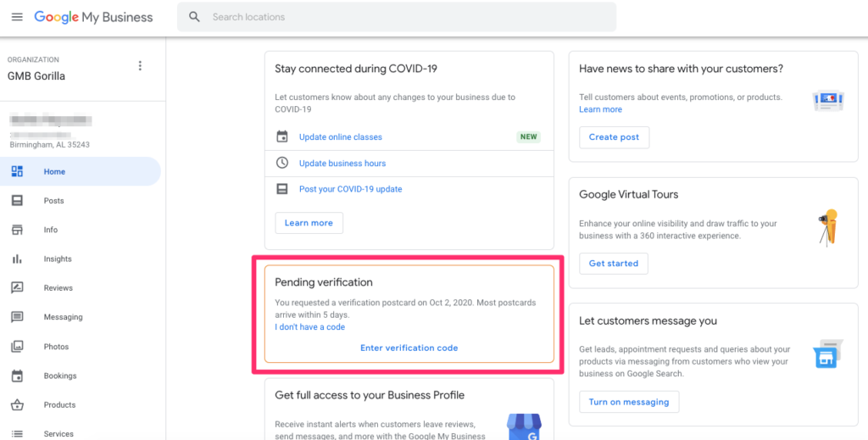Screen dimensions: 868x440
Task: Click Get full access to your Business Profile heading
Action: coord(370,395)
